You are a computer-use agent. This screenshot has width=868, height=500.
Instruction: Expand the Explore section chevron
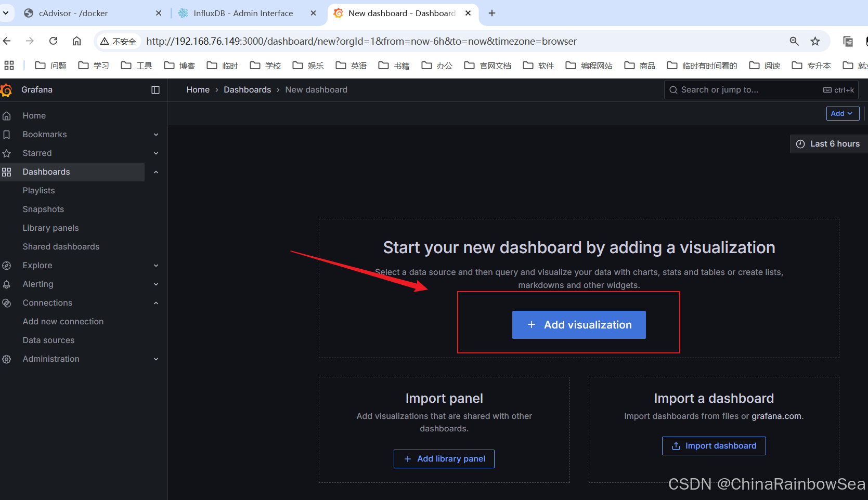click(156, 266)
